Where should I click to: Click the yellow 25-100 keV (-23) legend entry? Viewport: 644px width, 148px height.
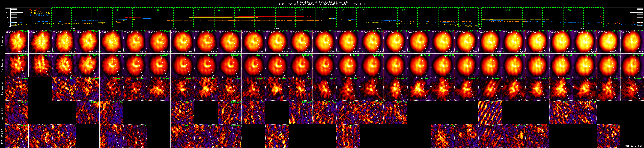click(x=39, y=13)
